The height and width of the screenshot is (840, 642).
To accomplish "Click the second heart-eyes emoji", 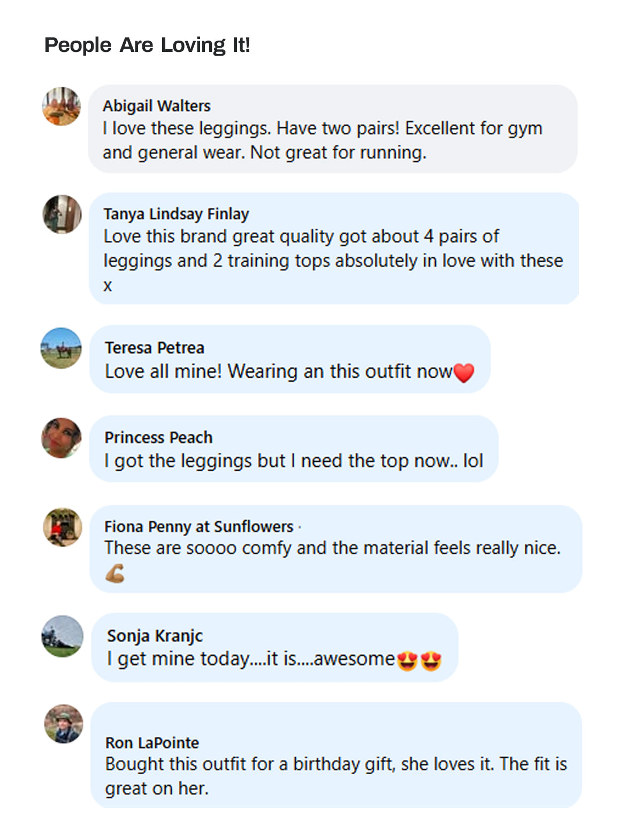I will pyautogui.click(x=431, y=660).
